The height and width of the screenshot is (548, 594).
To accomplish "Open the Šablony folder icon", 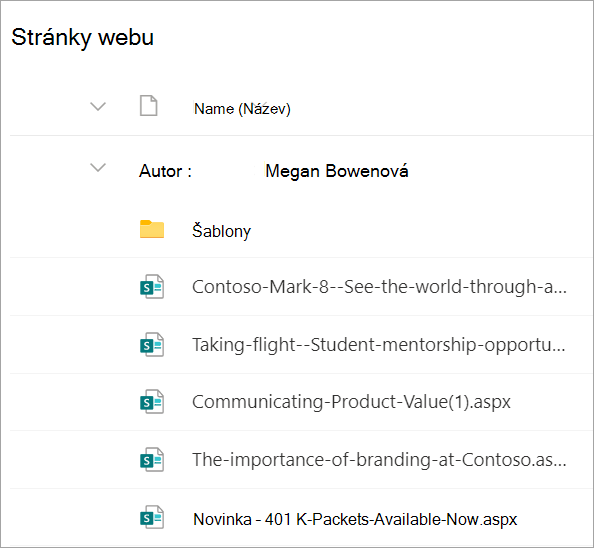I will [x=152, y=229].
